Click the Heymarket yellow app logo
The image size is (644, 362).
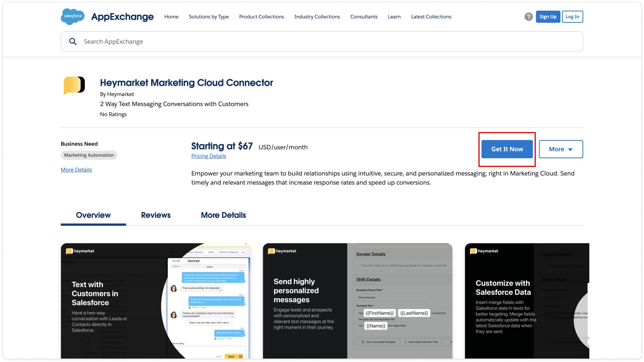pyautogui.click(x=74, y=85)
